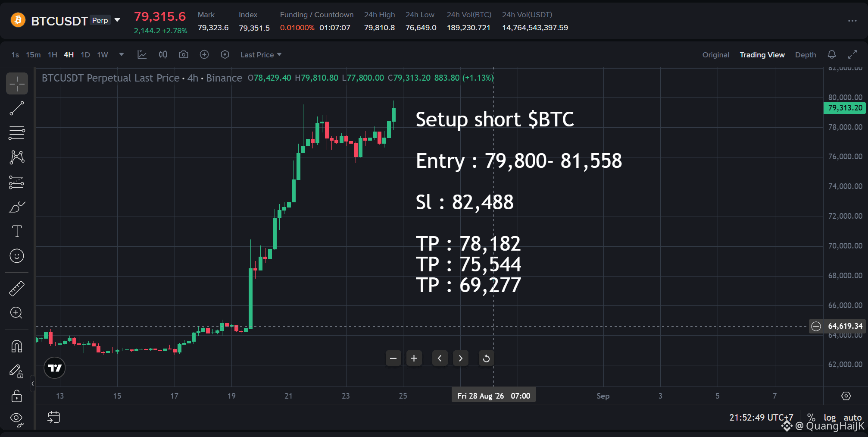Toggle percent scale on price axis

[x=811, y=418]
